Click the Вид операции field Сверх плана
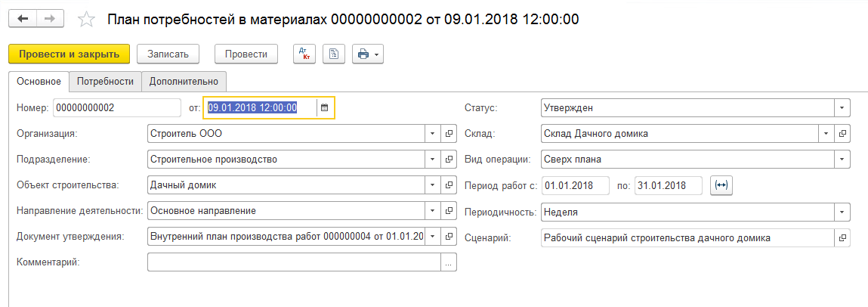The width and height of the screenshot is (868, 307). coord(688,160)
